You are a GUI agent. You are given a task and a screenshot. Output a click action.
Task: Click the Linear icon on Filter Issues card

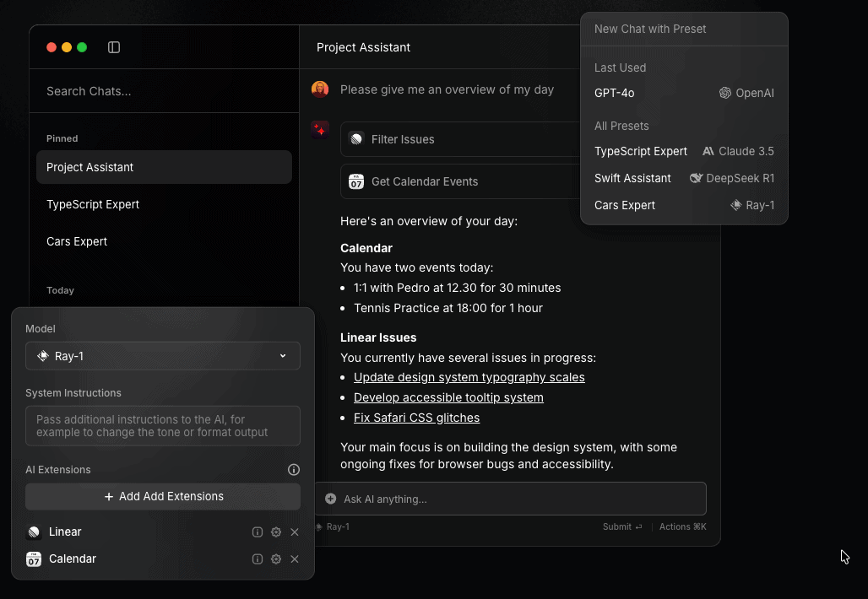click(357, 138)
